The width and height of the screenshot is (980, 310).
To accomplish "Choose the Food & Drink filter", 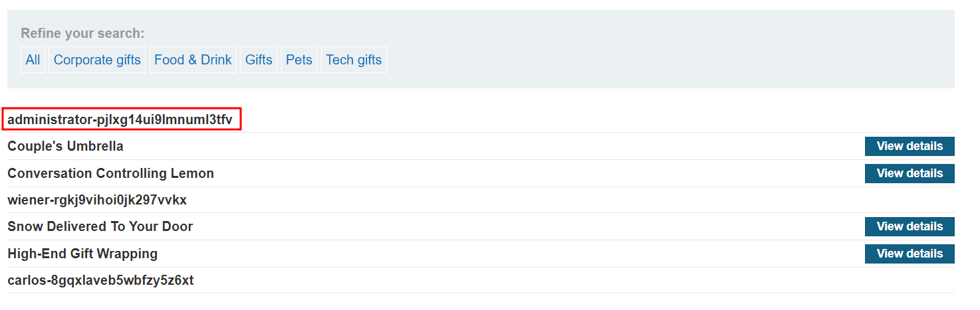I will coord(193,60).
